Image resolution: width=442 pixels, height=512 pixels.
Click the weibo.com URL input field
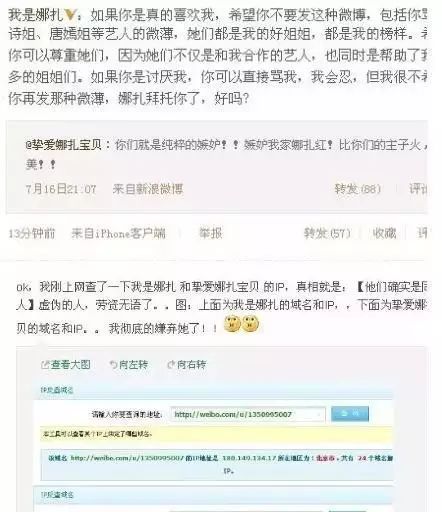pos(248,414)
